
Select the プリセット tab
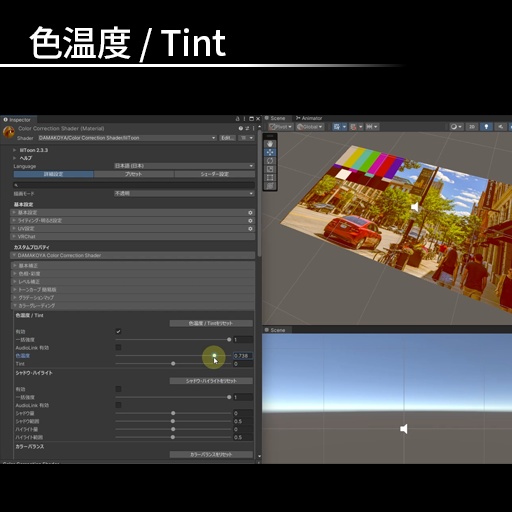pyautogui.click(x=134, y=174)
